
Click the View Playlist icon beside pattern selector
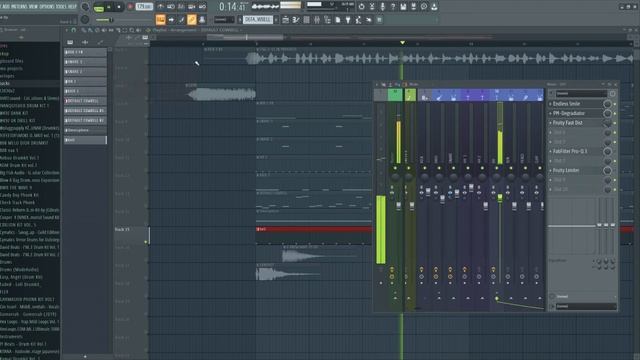286,20
